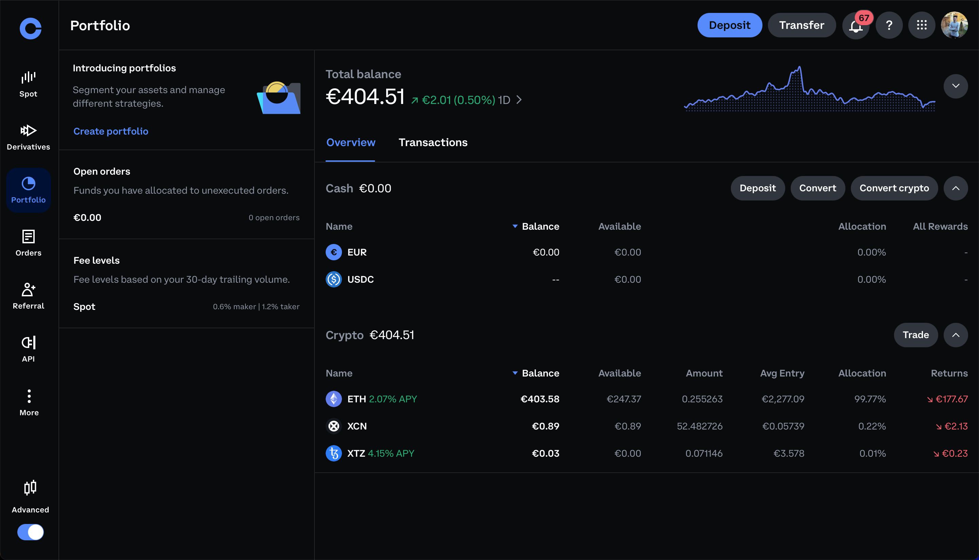This screenshot has height=560, width=979.
Task: Click ETH avg entry €2,277.09
Action: point(783,399)
